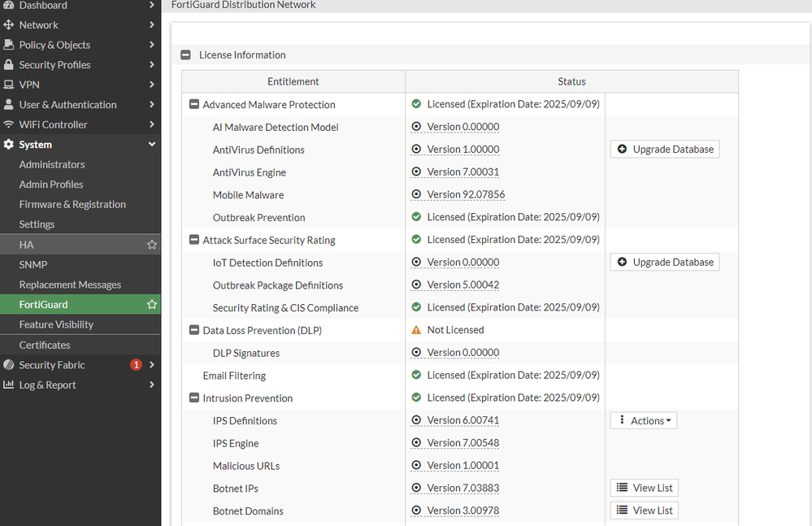Expand the Log & Report chevron

tap(152, 385)
